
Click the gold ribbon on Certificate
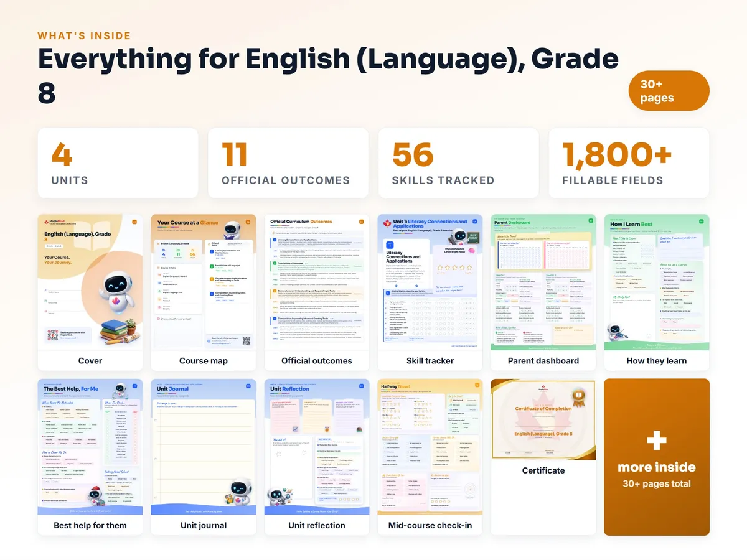point(579,397)
